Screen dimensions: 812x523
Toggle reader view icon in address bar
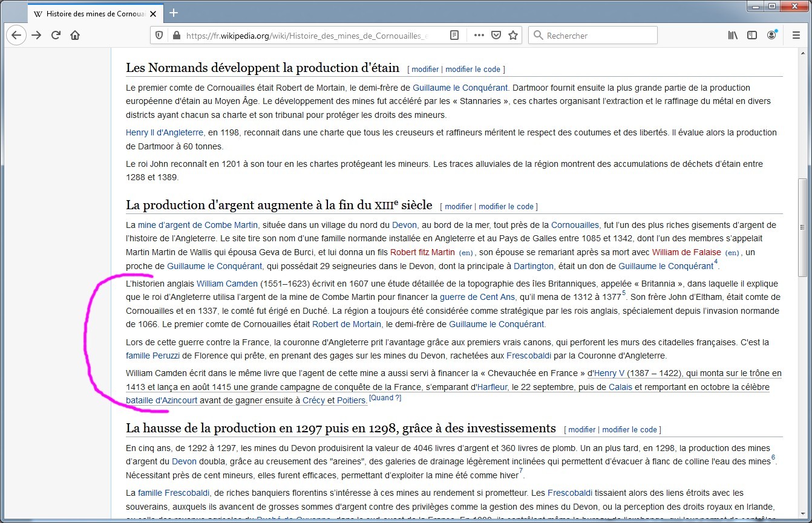(454, 36)
